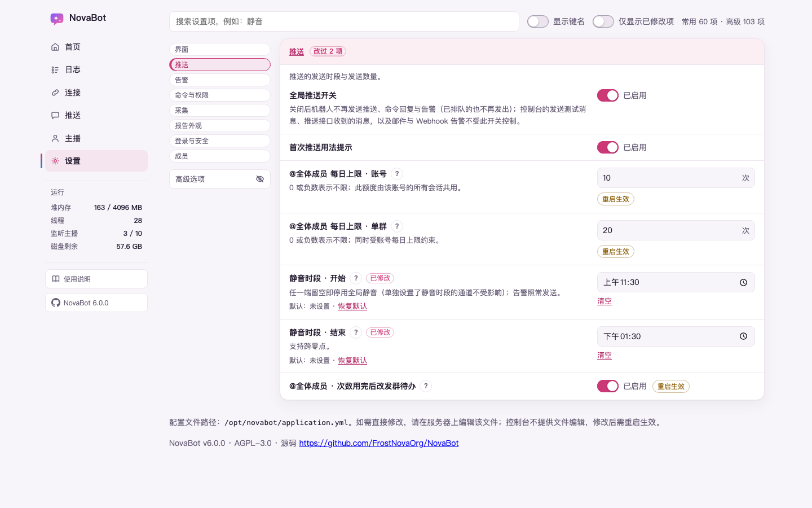The height and width of the screenshot is (508, 812).
Task: Open the 连接 link icon
Action: point(55,93)
